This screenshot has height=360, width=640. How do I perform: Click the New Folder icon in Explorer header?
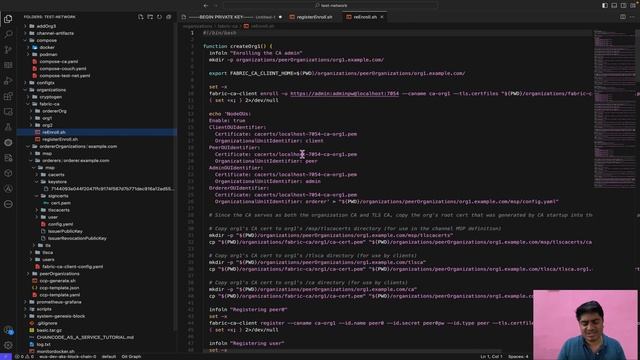point(150,17)
